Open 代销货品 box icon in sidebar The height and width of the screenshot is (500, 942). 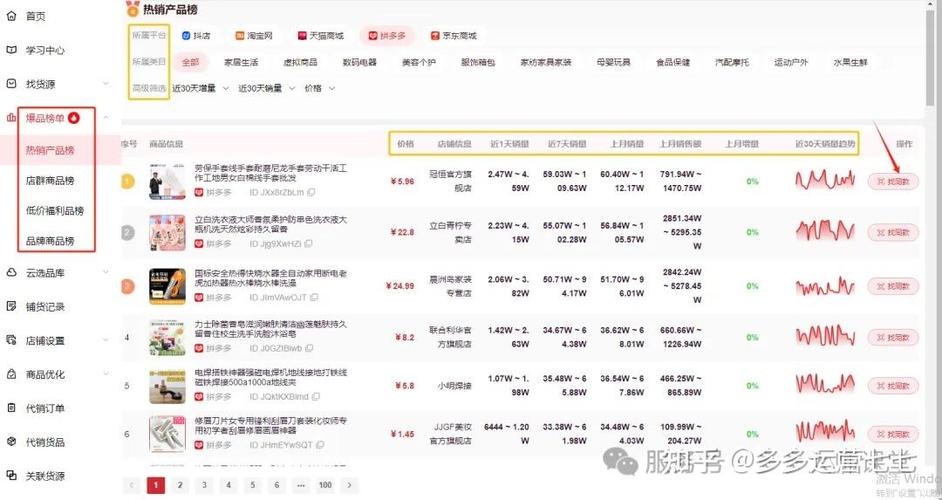tap(11, 442)
